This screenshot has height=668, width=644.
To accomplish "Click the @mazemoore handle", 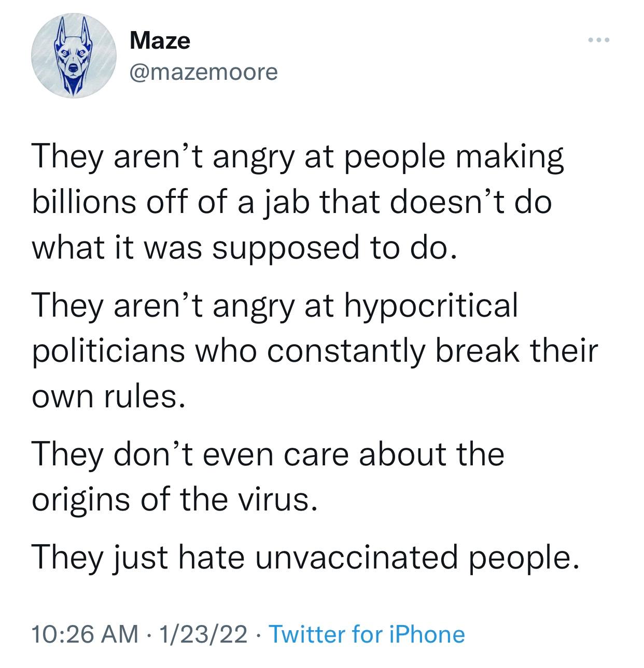I will pos(204,72).
